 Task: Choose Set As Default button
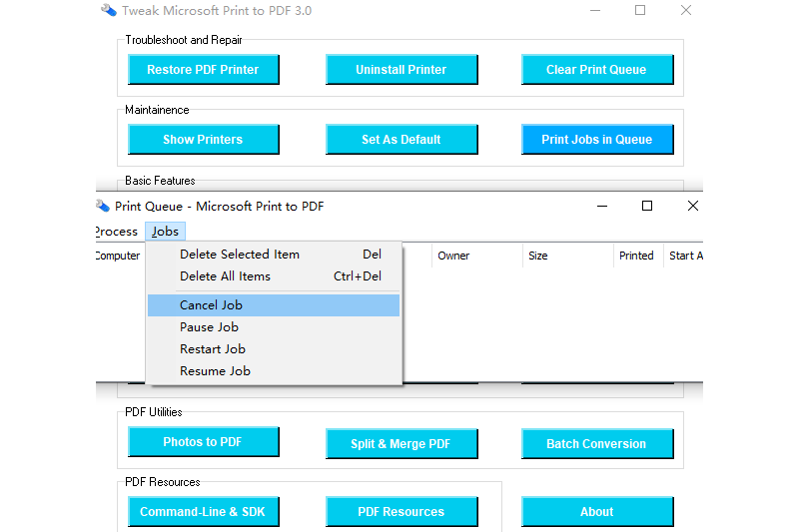pyautogui.click(x=401, y=139)
